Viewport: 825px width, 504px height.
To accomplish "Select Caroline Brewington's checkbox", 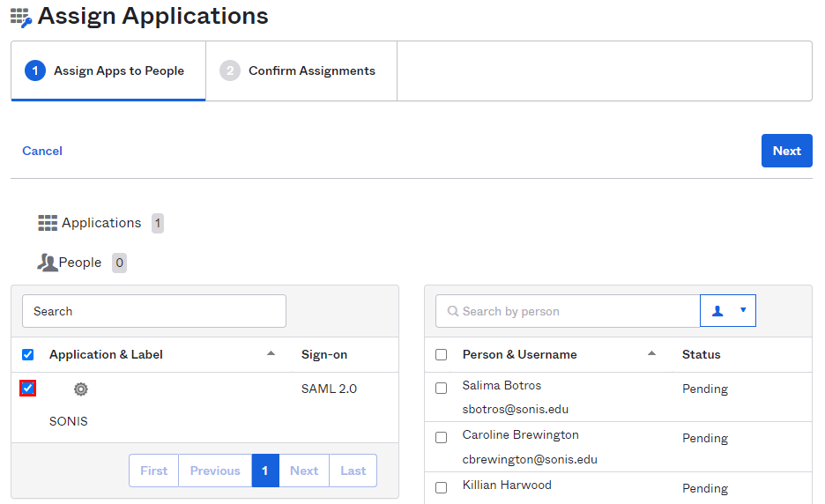I will (x=442, y=437).
